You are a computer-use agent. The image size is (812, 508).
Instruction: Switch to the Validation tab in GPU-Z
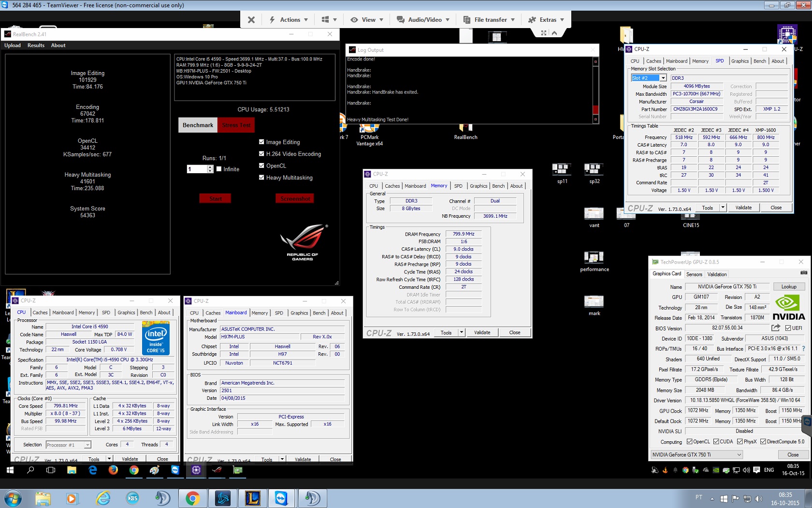717,274
